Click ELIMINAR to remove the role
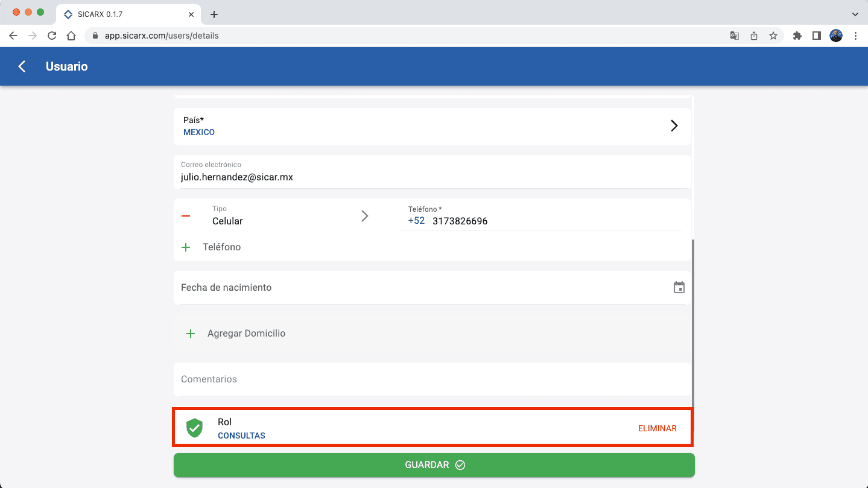Screen dimensions: 868x488 click(657, 428)
